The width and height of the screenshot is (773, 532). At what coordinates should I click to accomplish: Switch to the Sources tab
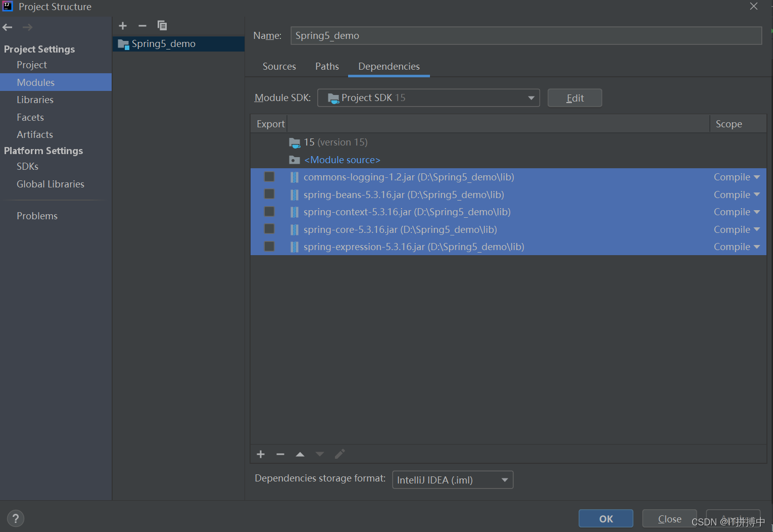[279, 67]
